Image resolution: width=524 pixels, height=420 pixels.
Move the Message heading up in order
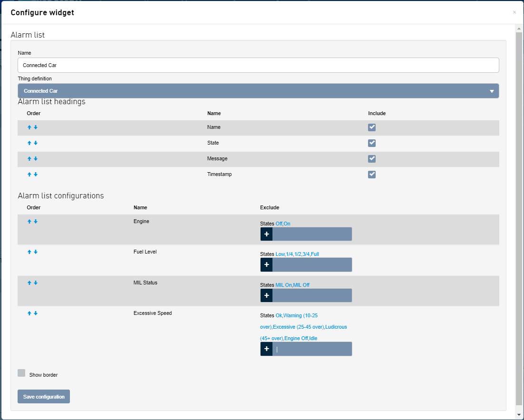pyautogui.click(x=29, y=159)
